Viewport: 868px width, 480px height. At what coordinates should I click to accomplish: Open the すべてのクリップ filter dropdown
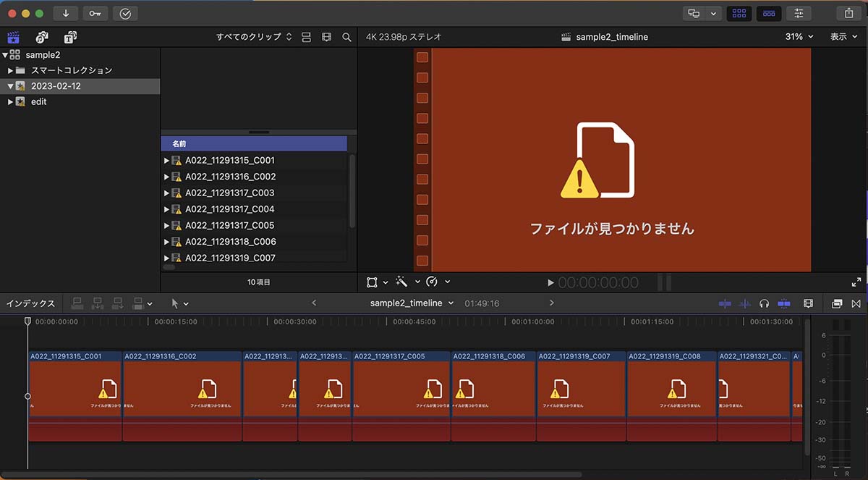pos(254,37)
